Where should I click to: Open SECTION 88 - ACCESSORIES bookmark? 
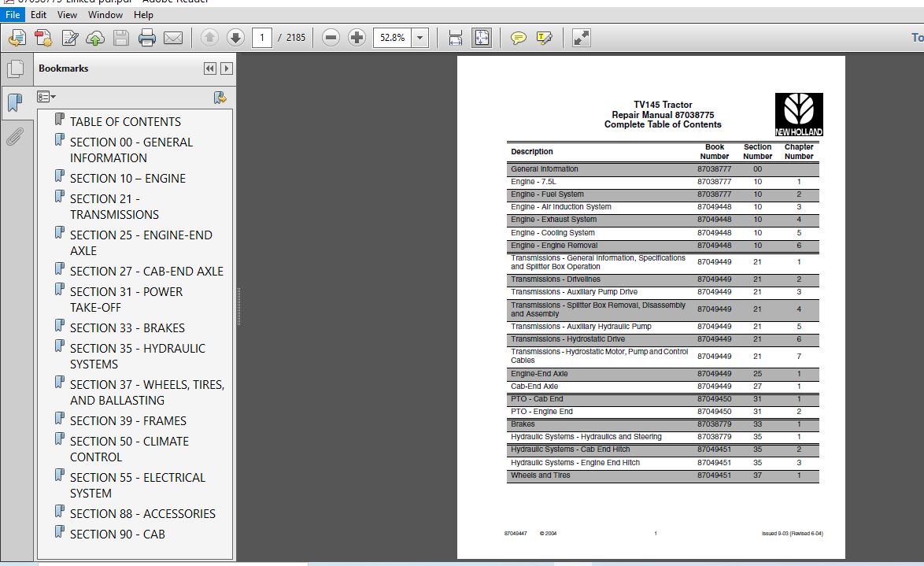[x=142, y=513]
